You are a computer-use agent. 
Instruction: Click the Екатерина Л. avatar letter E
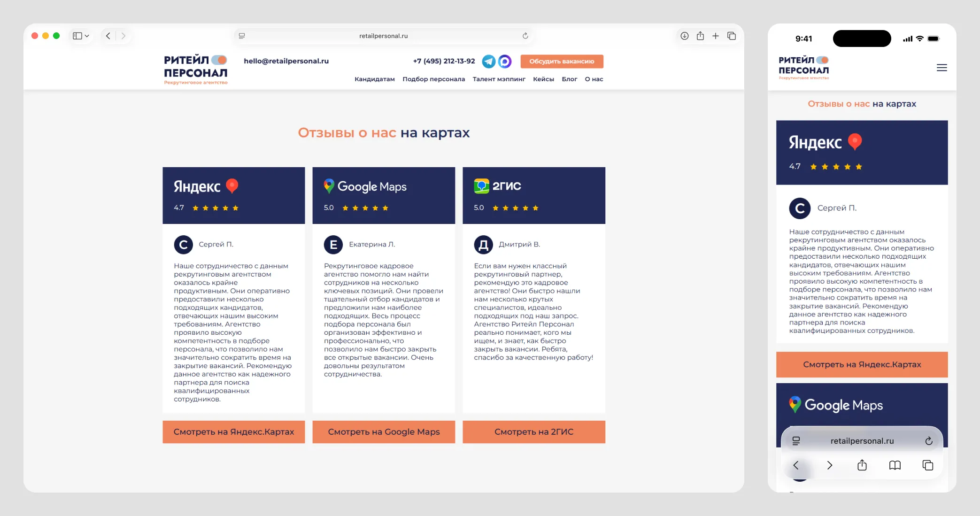(333, 245)
